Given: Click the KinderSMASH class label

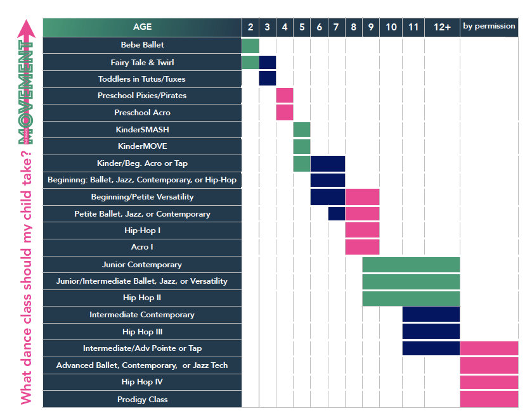Looking at the screenshot, I should pyautogui.click(x=142, y=129).
